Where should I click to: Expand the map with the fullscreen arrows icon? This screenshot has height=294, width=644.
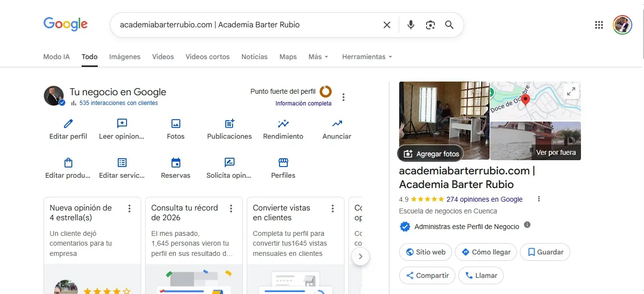click(571, 91)
